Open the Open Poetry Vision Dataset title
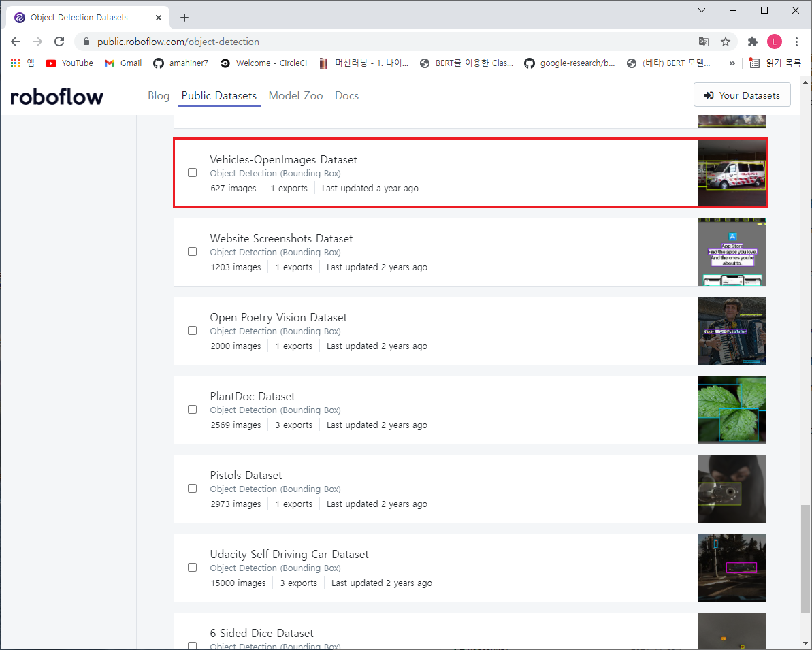The image size is (812, 650). click(278, 317)
